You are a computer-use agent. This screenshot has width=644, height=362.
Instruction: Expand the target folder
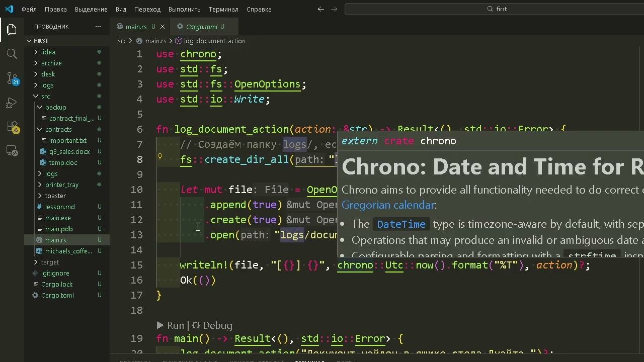pos(36,262)
